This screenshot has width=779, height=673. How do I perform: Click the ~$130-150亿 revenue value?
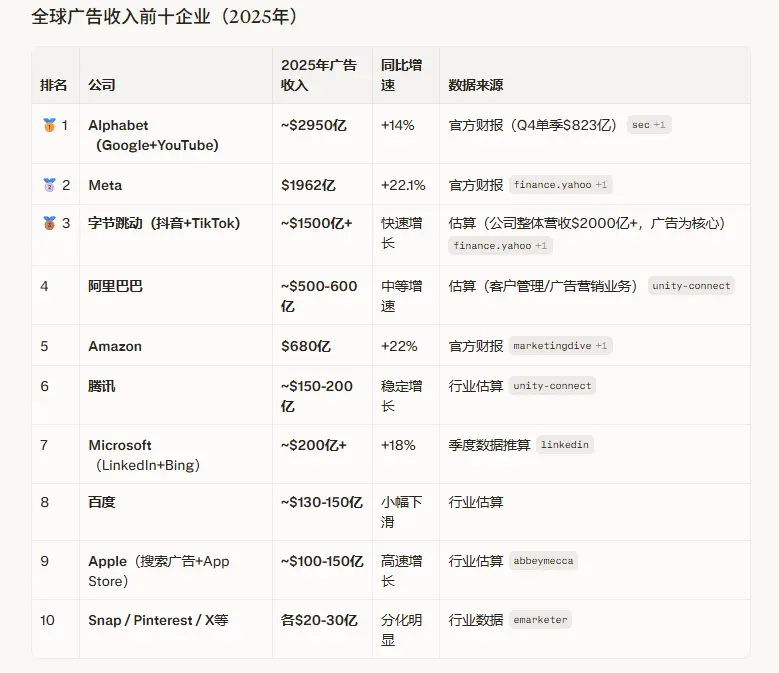[x=322, y=502]
